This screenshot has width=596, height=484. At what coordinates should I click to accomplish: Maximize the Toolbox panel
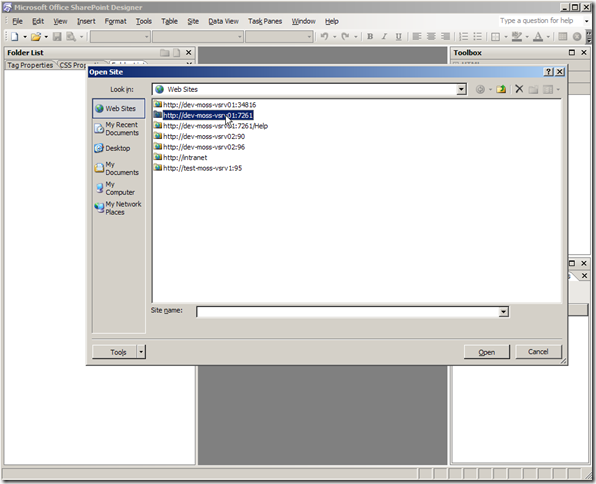pyautogui.click(x=572, y=52)
